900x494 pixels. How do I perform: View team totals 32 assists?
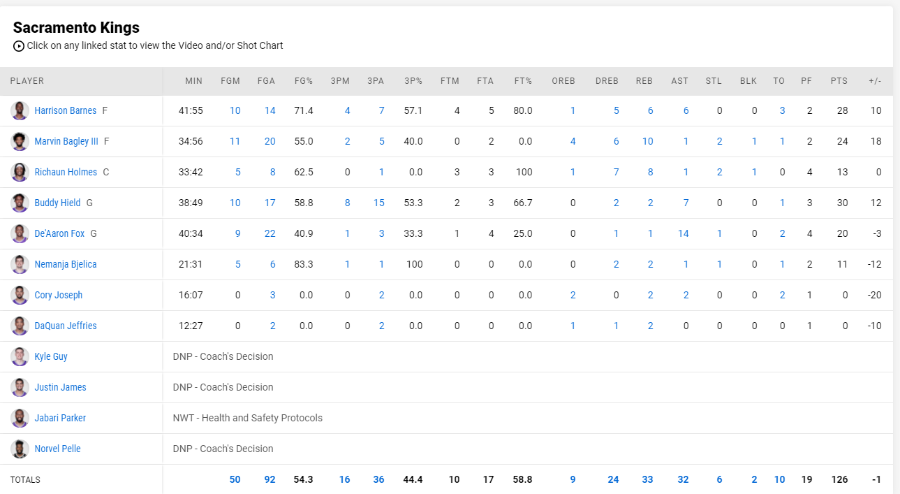click(x=683, y=480)
